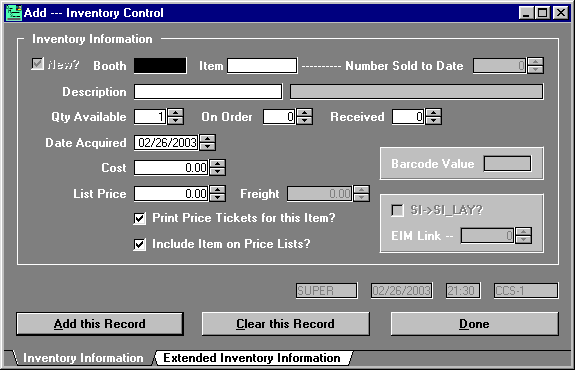
Task: Open Extended Inventory Information tab
Action: (x=252, y=358)
